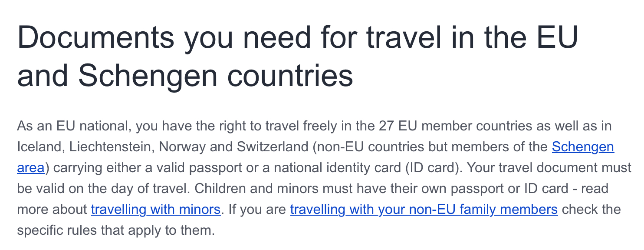Click the word "Documents" in the heading
644x250 pixels.
[x=95, y=38]
